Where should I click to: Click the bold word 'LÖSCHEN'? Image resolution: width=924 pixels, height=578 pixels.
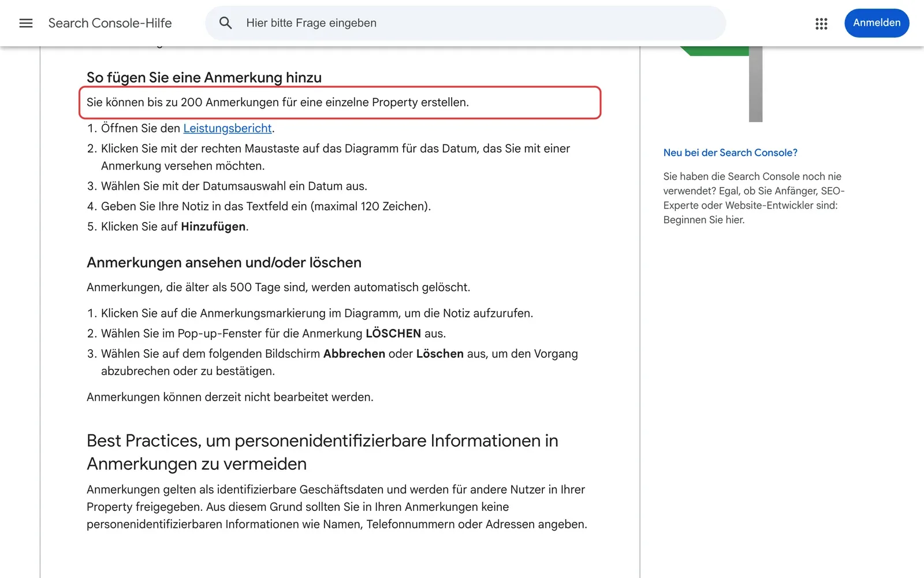393,334
